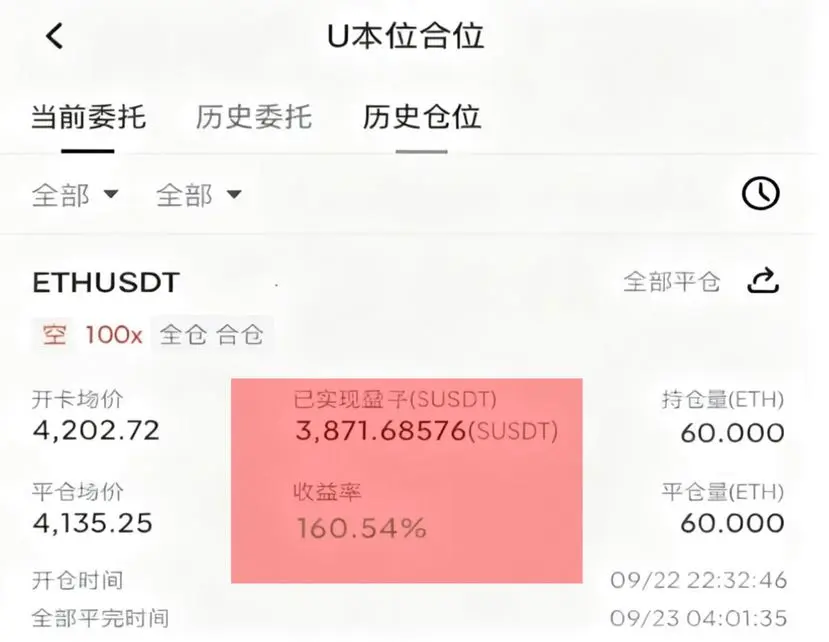This screenshot has height=642, width=829.
Task: Click the red 空 short tag
Action: pos(55,335)
